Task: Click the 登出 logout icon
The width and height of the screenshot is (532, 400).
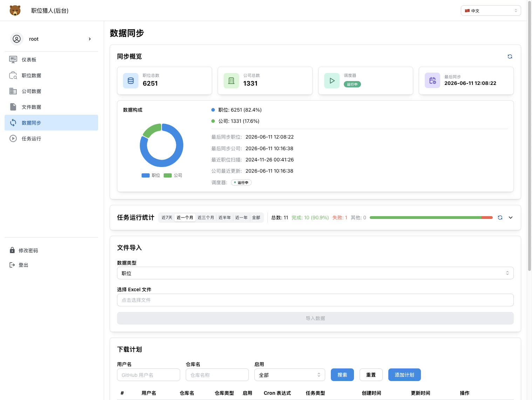Action: [12, 265]
